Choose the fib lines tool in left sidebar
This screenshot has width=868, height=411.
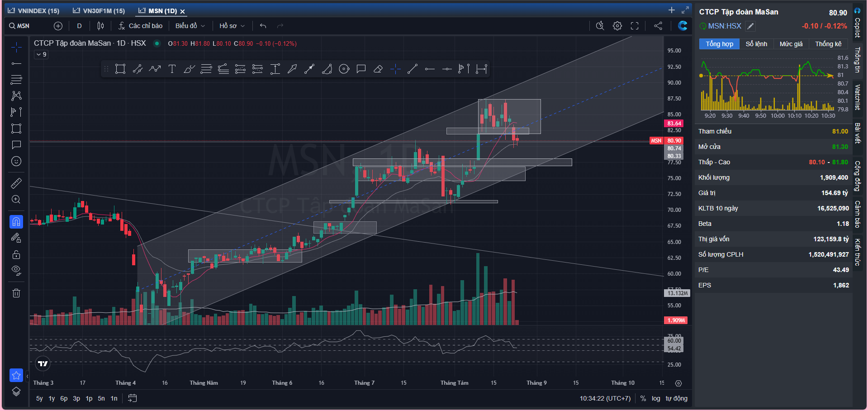(16, 80)
